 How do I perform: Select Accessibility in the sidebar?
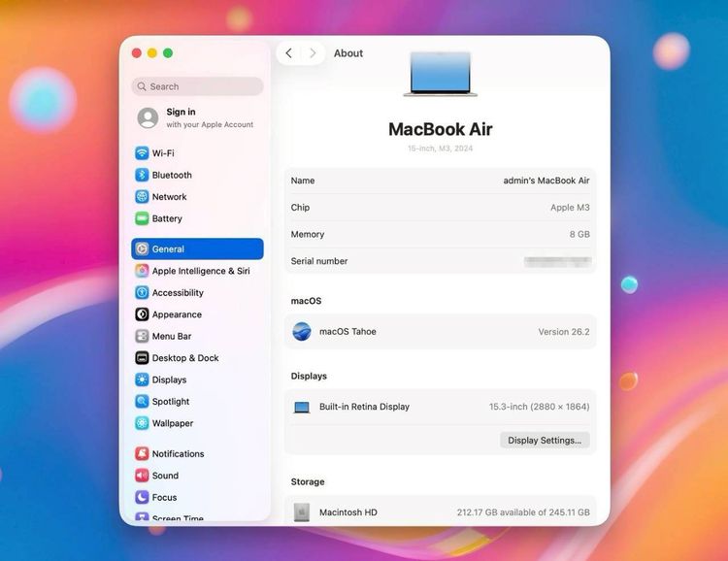(197, 292)
